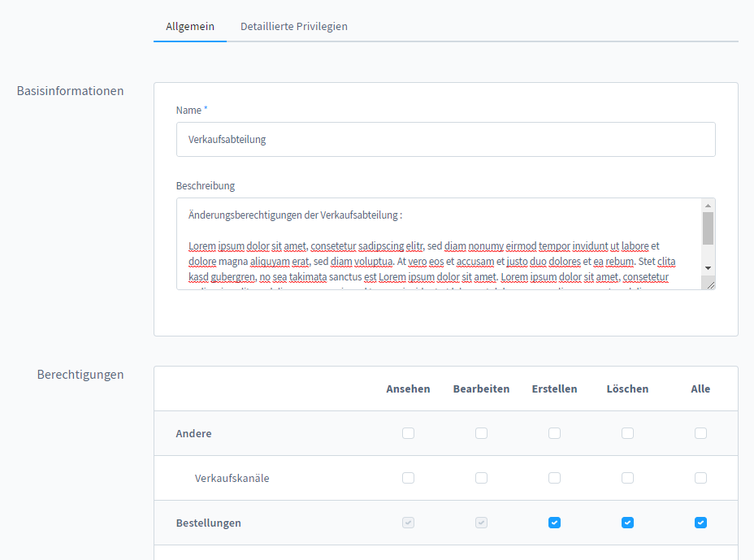754x560 pixels.
Task: Click the textarea resize handle
Action: pyautogui.click(x=711, y=284)
